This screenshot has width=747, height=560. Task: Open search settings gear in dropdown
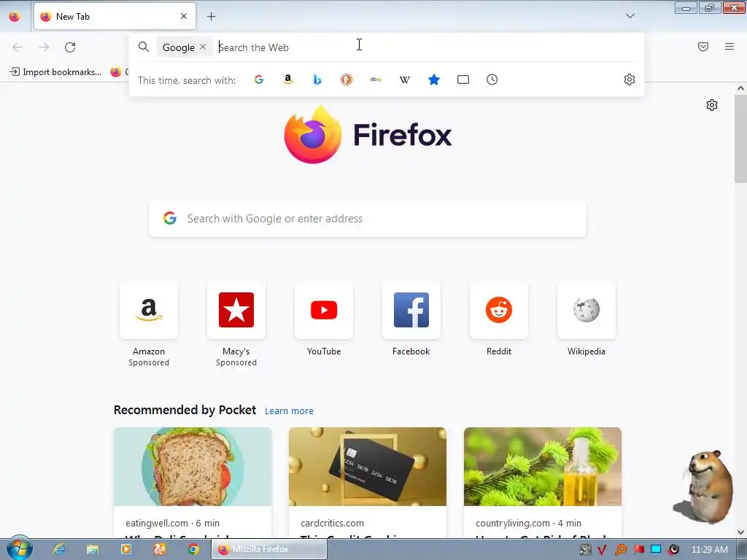coord(630,79)
